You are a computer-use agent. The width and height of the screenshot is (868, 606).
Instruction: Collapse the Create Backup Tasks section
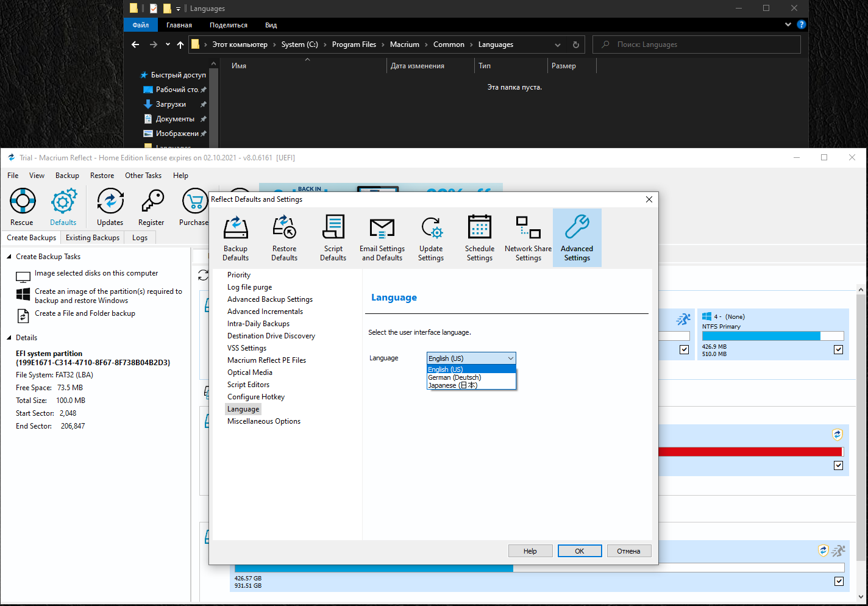[x=9, y=257]
